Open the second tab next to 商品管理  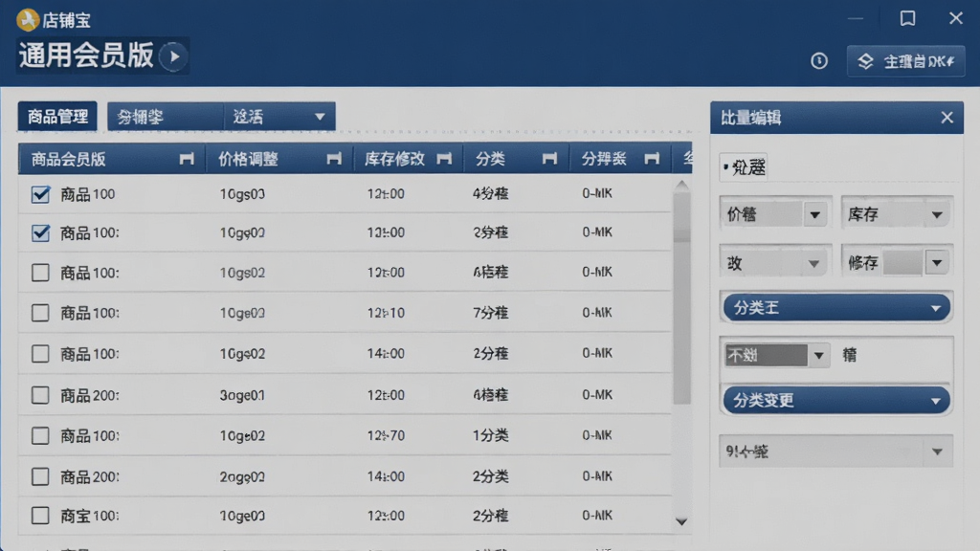pyautogui.click(x=165, y=116)
